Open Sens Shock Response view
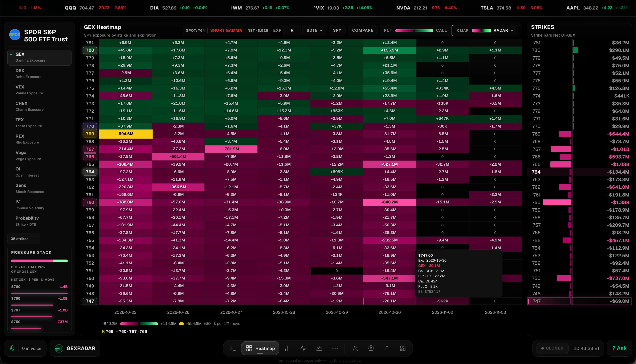636x364 pixels. point(39,188)
